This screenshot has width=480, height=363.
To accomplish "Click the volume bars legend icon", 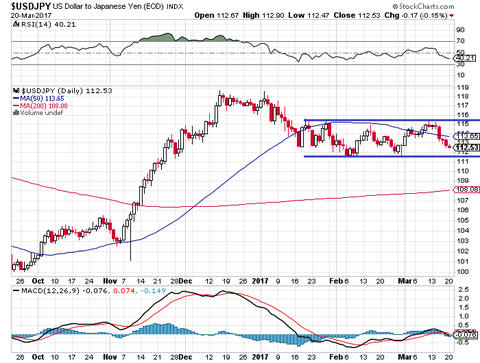I will [16, 113].
